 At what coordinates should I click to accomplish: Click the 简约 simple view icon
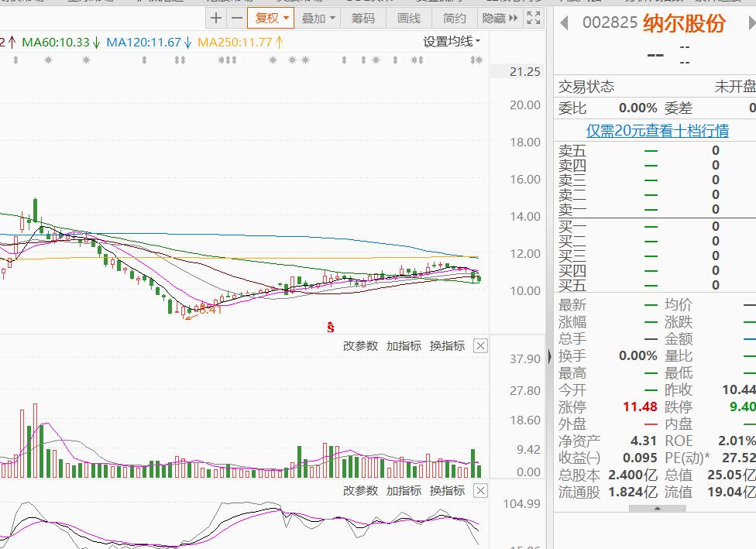pyautogui.click(x=456, y=18)
